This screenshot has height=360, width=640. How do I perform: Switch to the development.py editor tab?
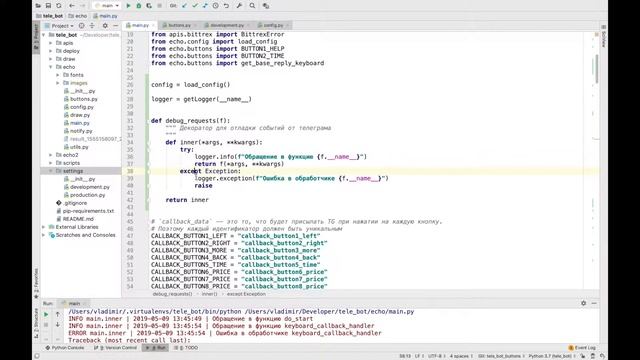227,25
